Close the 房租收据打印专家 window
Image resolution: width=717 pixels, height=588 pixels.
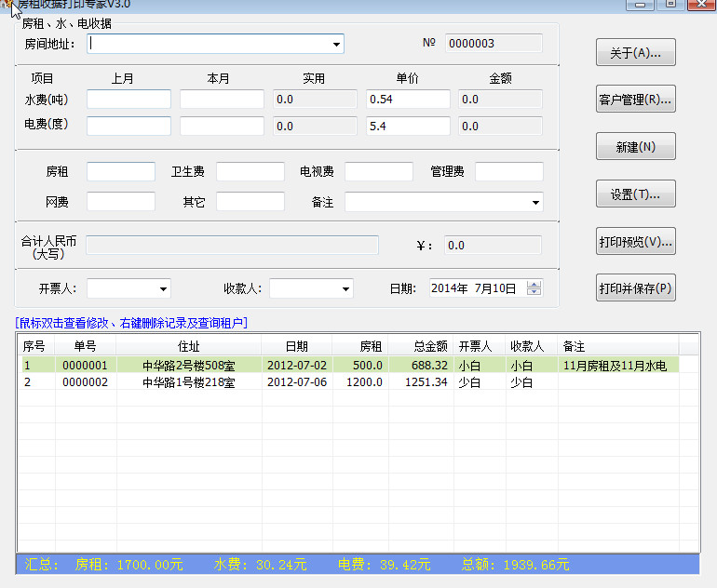pyautogui.click(x=700, y=4)
